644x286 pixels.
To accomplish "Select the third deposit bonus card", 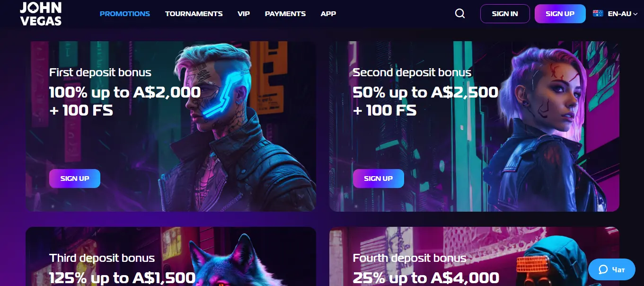I will 171,256.
